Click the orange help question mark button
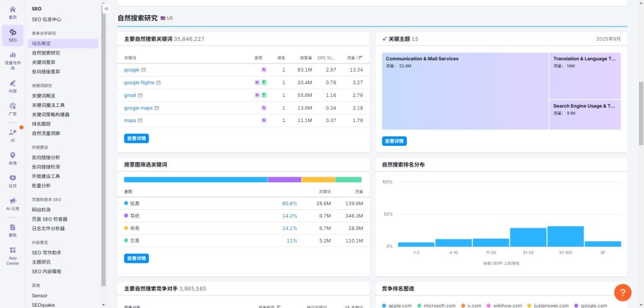Viewport: 644px width, 308px height. (x=622, y=292)
